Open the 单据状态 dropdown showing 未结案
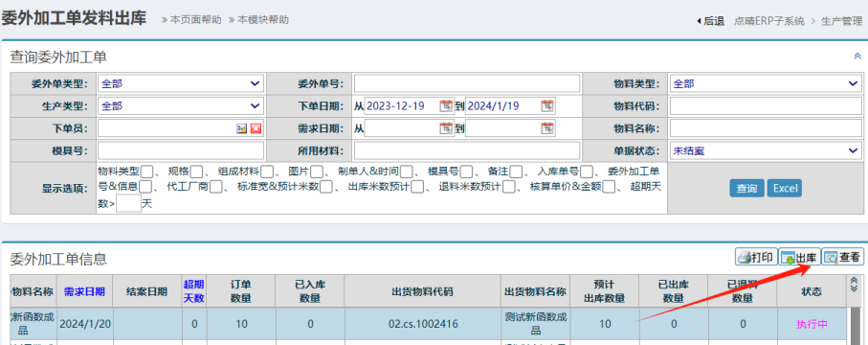The height and width of the screenshot is (345, 868). click(766, 150)
